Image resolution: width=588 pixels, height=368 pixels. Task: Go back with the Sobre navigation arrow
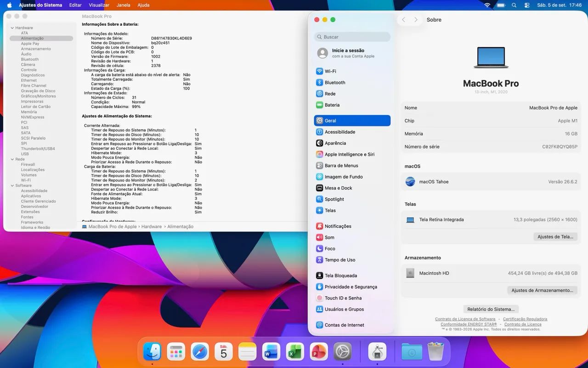pyautogui.click(x=403, y=20)
